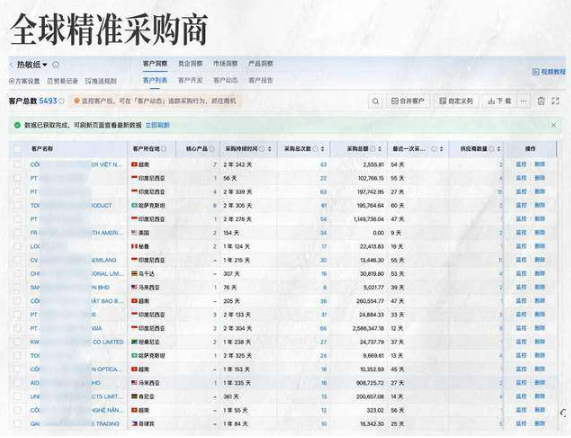Click 删除 in the 1年 84天 row
Viewport: 571px width, 438px height.
[540, 423]
